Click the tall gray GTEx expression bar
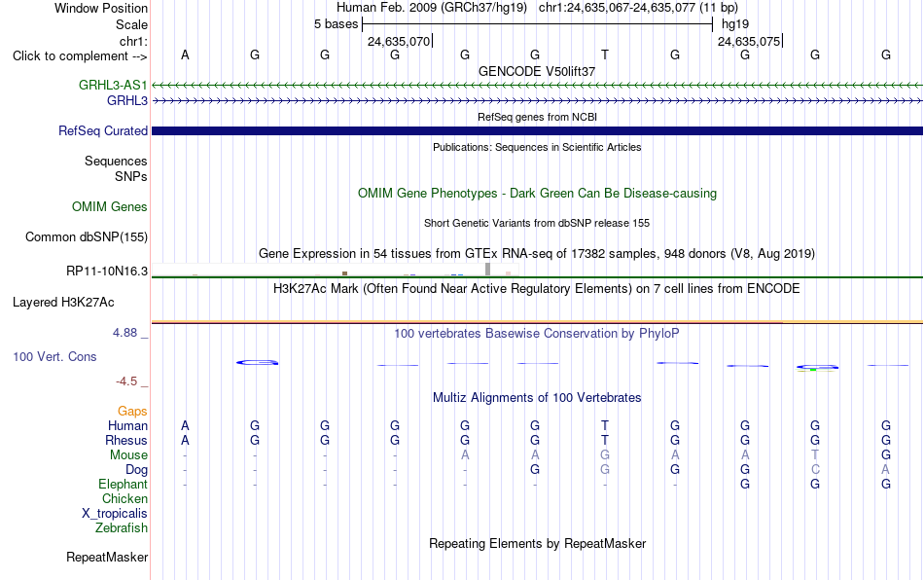 [488, 270]
